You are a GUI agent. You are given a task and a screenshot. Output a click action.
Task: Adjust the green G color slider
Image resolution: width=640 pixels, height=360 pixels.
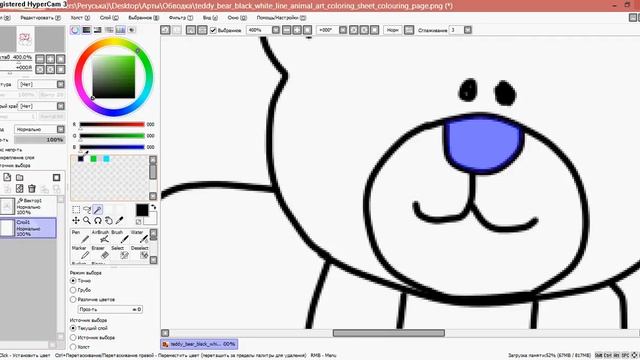(112, 136)
